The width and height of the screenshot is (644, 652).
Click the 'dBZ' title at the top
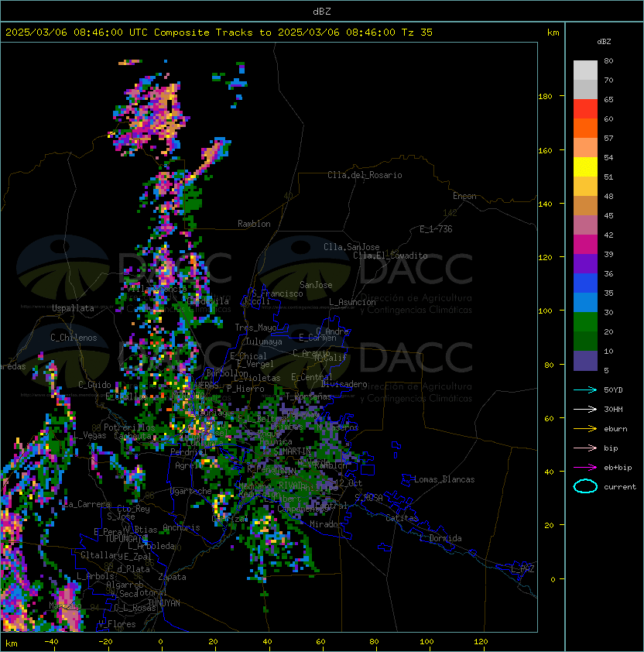click(x=322, y=11)
